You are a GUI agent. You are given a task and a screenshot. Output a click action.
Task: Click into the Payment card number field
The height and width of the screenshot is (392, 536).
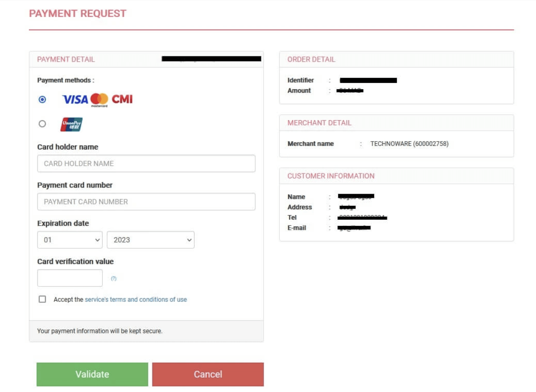pos(146,202)
